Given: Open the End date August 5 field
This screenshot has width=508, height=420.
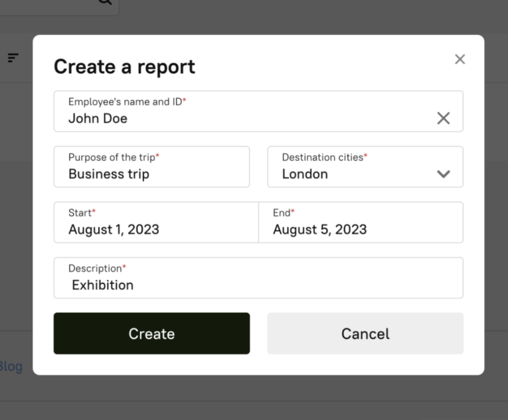Looking at the screenshot, I should (x=360, y=223).
